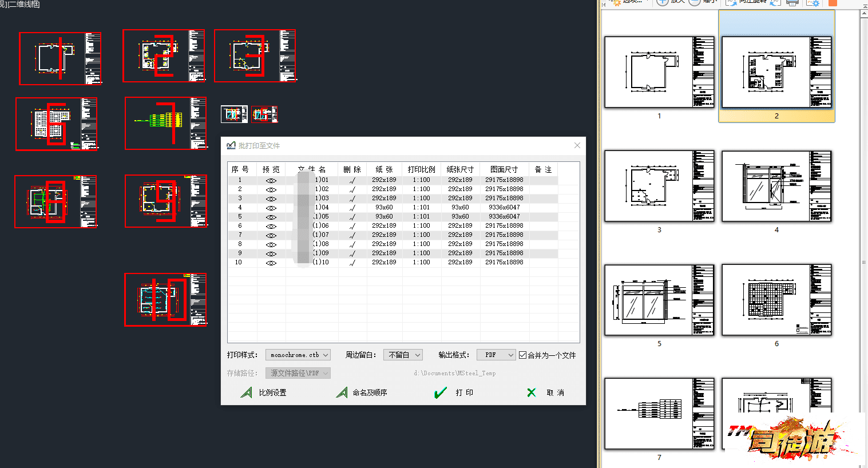Click the eye icon in row 4
The width and height of the screenshot is (868, 468).
point(271,208)
